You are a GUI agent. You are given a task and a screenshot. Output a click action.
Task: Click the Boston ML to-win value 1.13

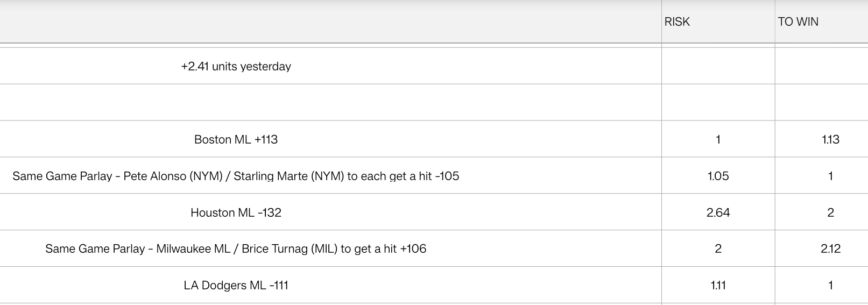tap(830, 139)
